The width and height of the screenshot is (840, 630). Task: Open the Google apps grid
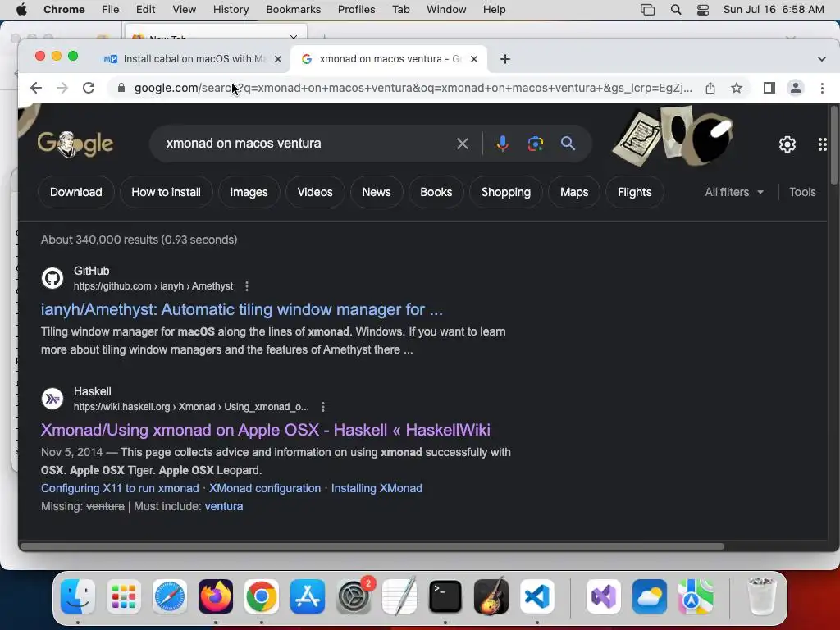(822, 144)
